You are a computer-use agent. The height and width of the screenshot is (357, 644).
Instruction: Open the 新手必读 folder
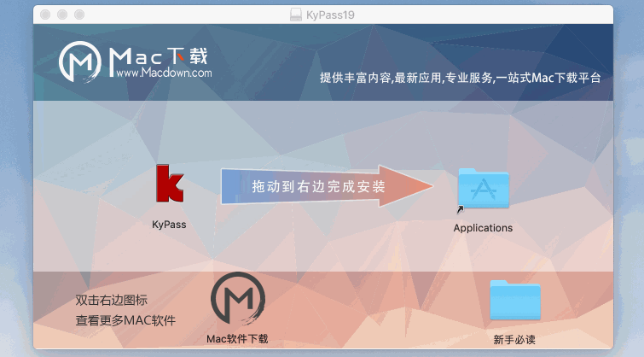tap(515, 300)
